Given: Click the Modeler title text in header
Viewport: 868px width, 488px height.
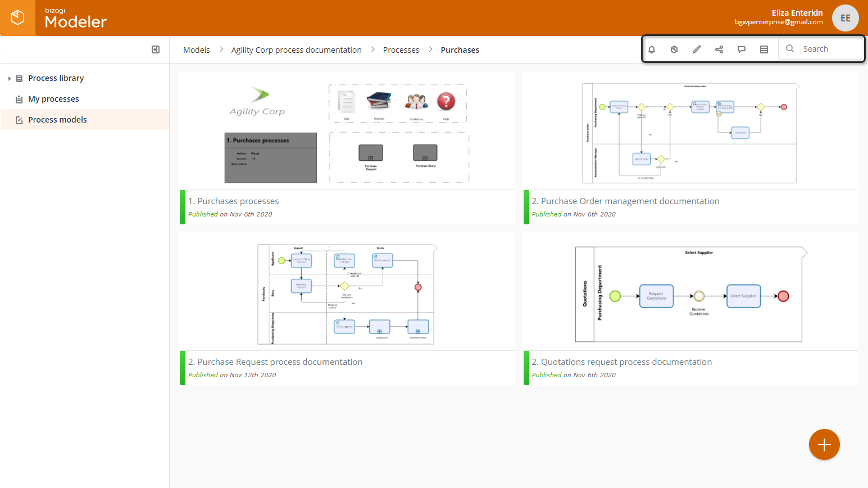Looking at the screenshot, I should click(x=76, y=22).
